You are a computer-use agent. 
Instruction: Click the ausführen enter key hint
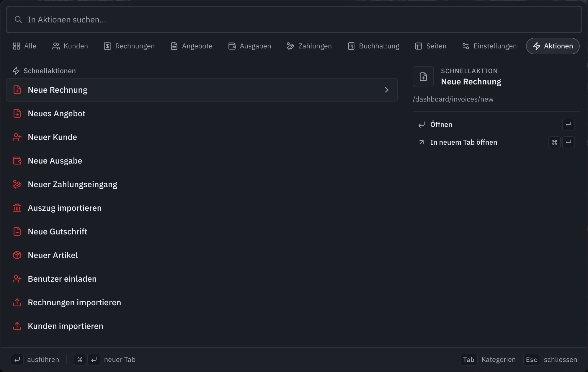(17, 360)
